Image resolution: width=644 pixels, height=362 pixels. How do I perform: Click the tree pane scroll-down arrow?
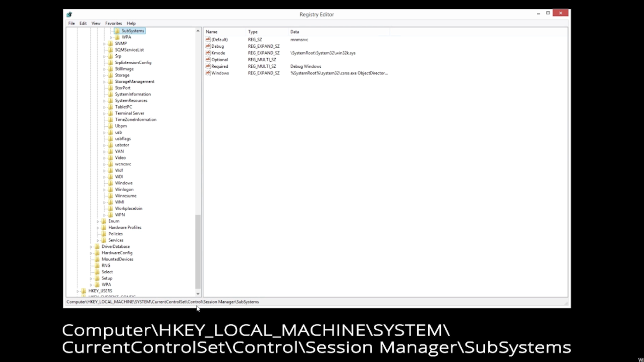[198, 294]
